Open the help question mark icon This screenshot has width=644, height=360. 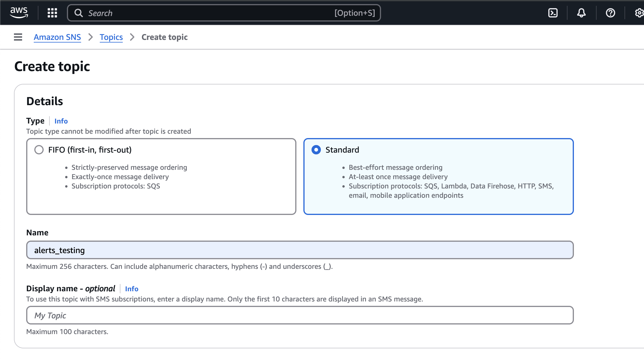[610, 13]
